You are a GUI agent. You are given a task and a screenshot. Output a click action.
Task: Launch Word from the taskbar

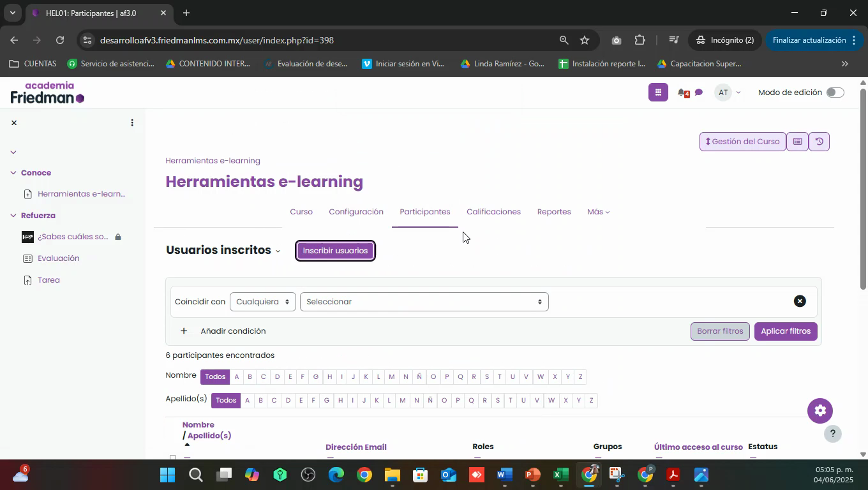tap(504, 475)
